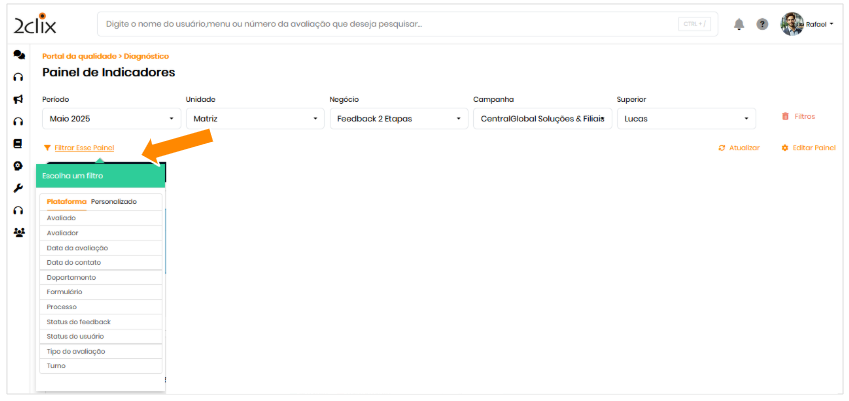Open the book icon in sidebar
The image size is (849, 401).
[x=18, y=143]
